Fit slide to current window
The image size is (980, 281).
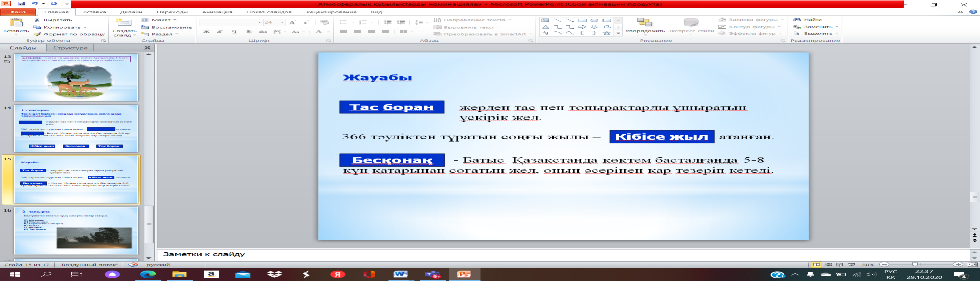[x=972, y=264]
